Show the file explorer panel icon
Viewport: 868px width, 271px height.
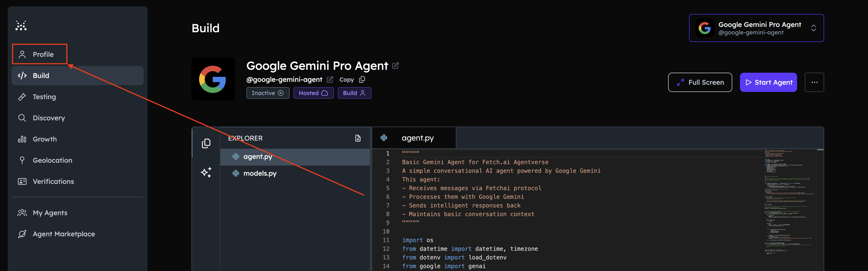pyautogui.click(x=206, y=143)
